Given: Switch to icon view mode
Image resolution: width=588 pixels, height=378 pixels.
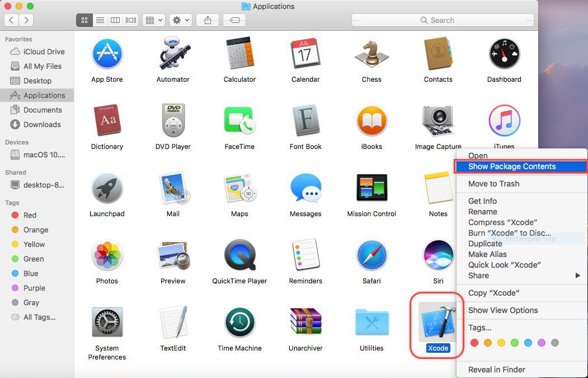Looking at the screenshot, I should click(84, 20).
